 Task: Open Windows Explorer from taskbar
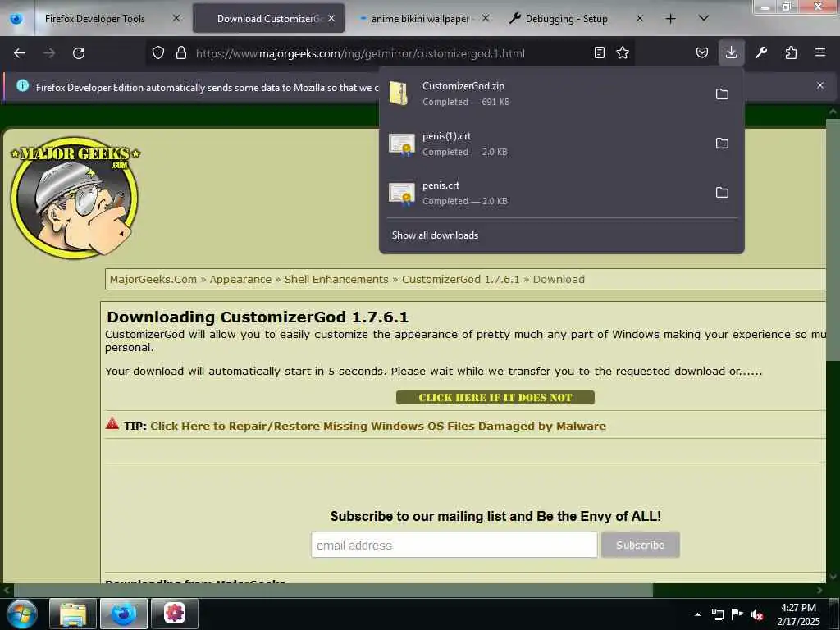tap(73, 614)
